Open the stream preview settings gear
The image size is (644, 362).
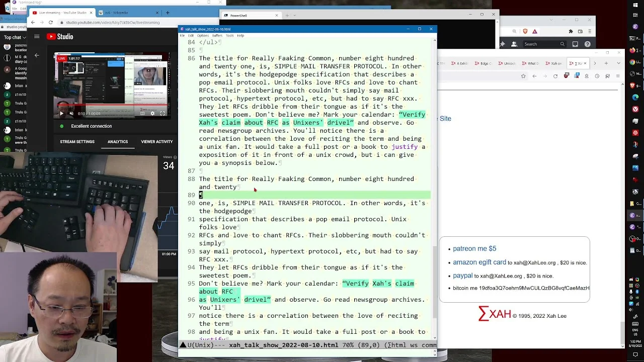click(x=152, y=114)
